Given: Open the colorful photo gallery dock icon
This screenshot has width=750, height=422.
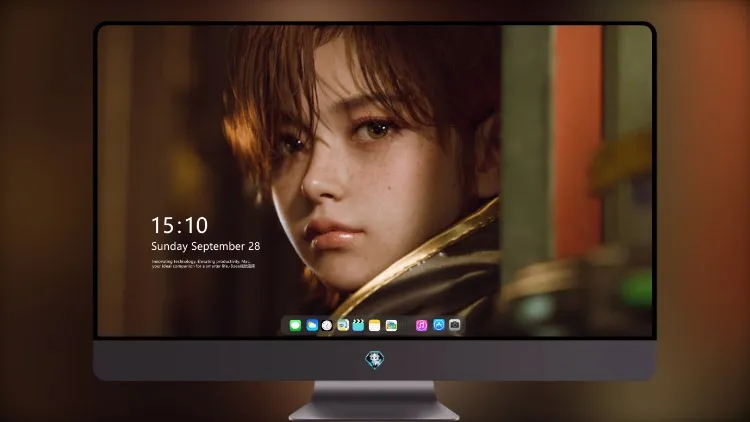Looking at the screenshot, I should click(x=391, y=325).
